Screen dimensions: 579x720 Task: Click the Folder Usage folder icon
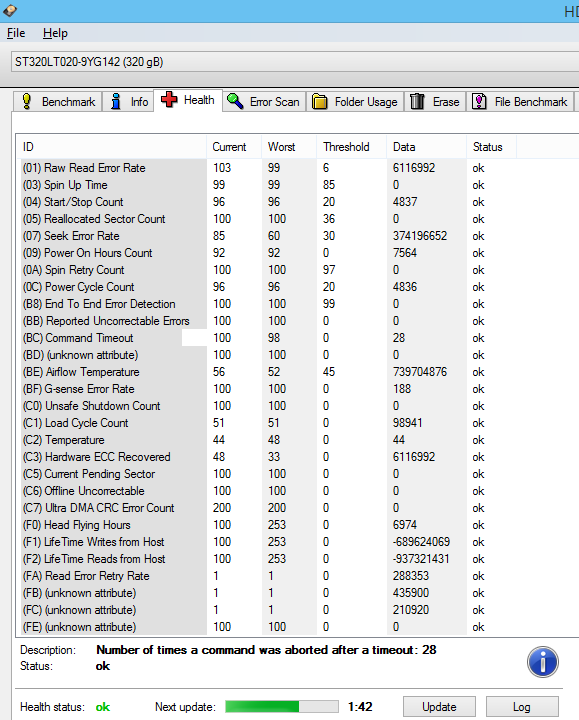[320, 101]
